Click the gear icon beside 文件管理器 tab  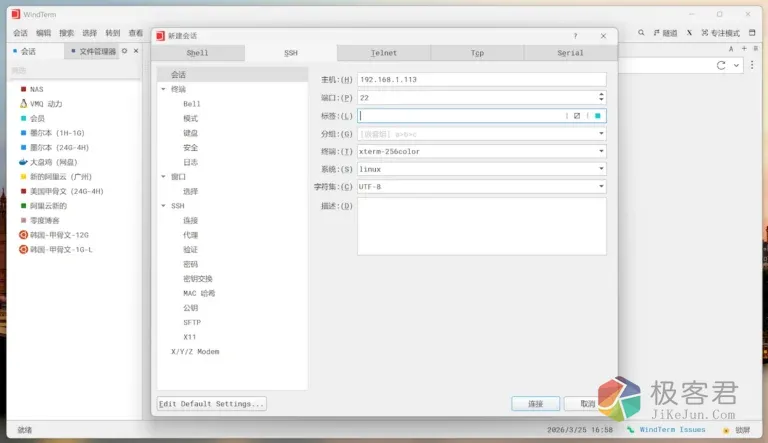tap(124, 51)
